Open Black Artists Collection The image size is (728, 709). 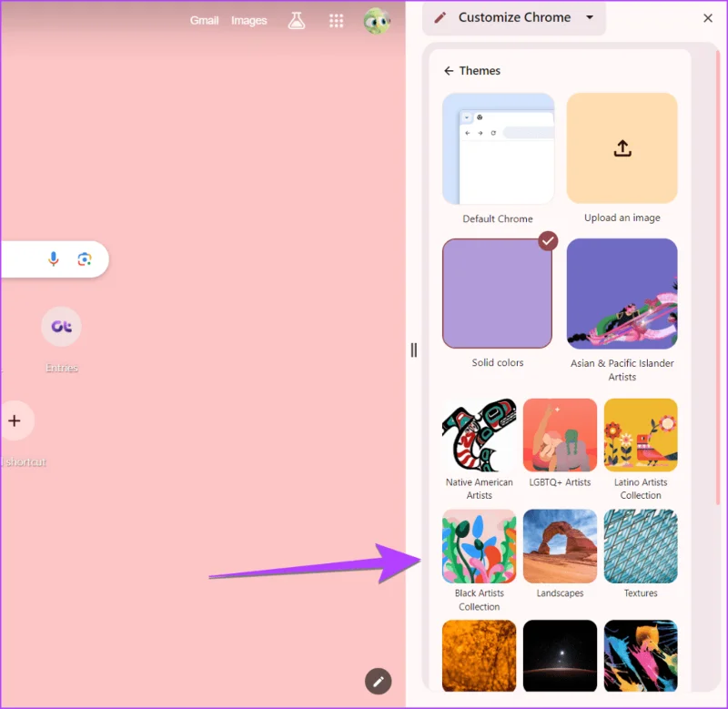[x=480, y=546]
